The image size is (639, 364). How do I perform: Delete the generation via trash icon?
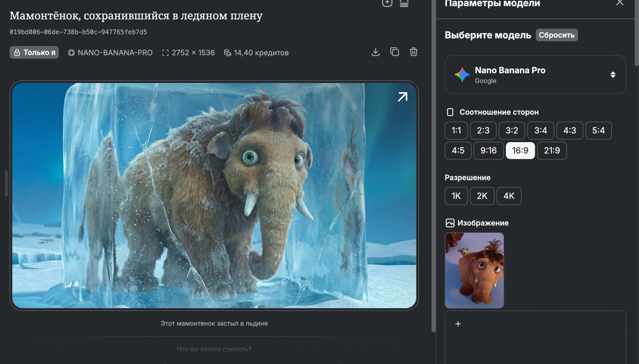point(413,51)
